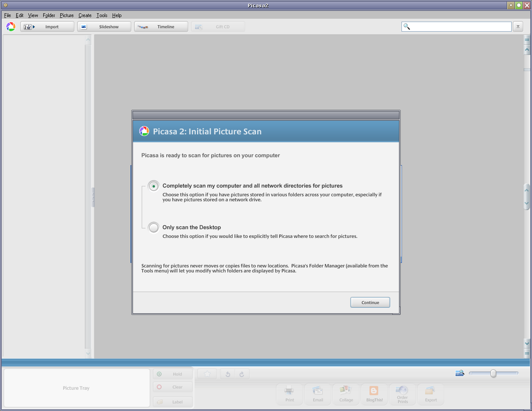Click the Timeline button icon

143,27
